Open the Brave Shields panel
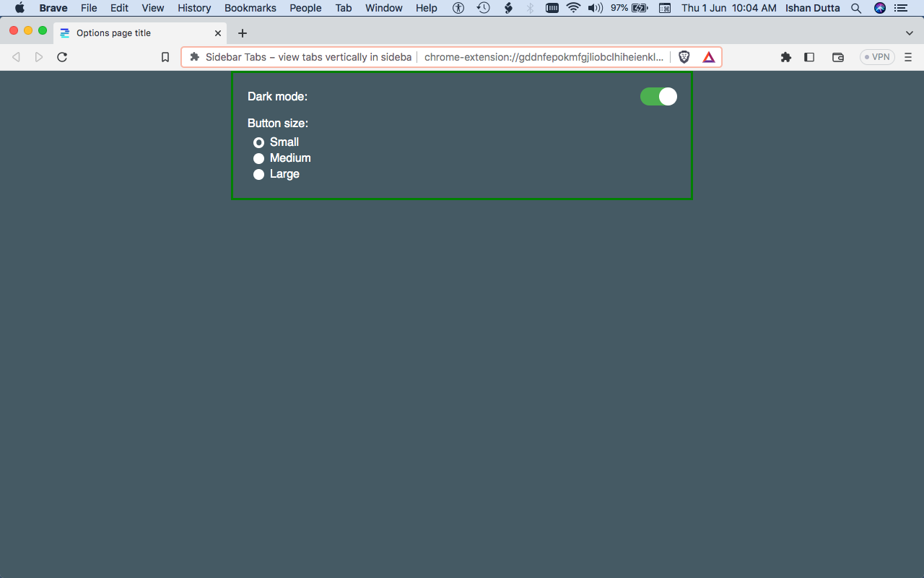This screenshot has height=578, width=924. tap(683, 56)
